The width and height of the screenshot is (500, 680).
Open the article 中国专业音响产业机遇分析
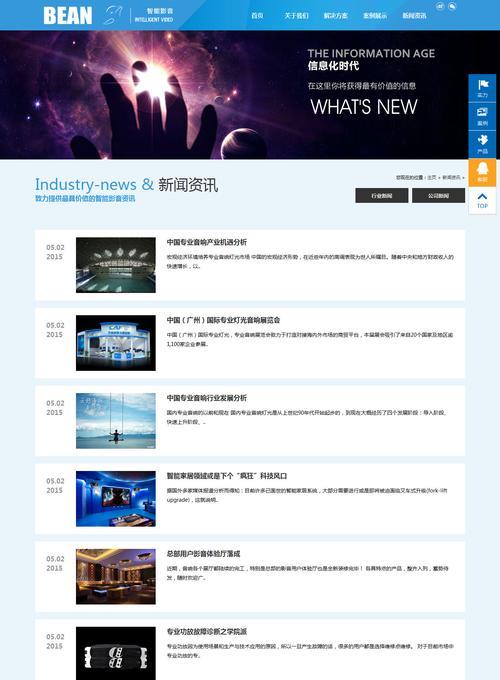[207, 242]
